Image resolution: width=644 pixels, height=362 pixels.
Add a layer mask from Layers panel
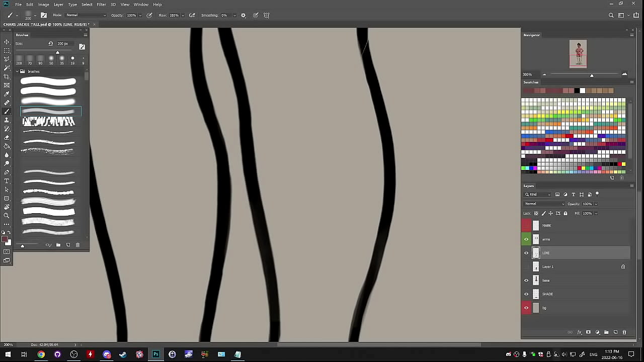[x=588, y=332]
